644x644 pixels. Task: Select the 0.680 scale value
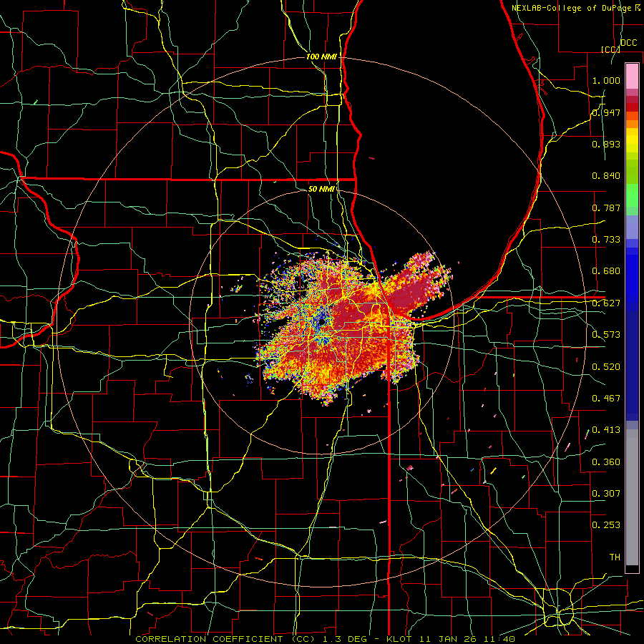pyautogui.click(x=606, y=271)
